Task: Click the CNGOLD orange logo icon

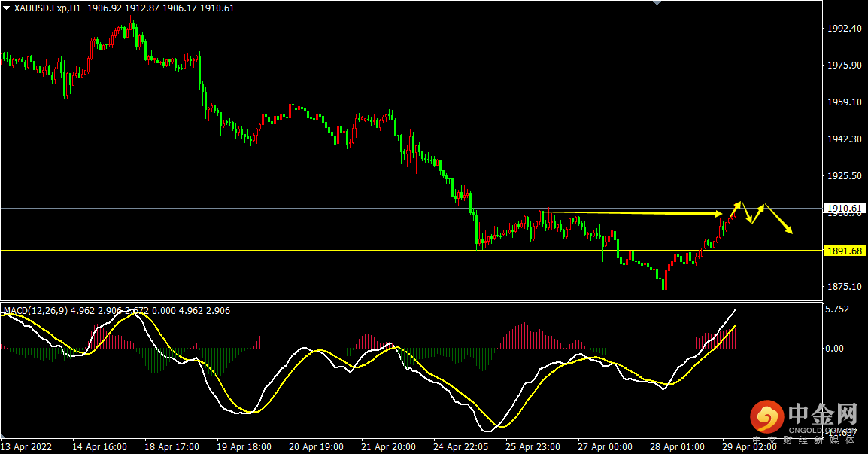Action: click(x=766, y=416)
